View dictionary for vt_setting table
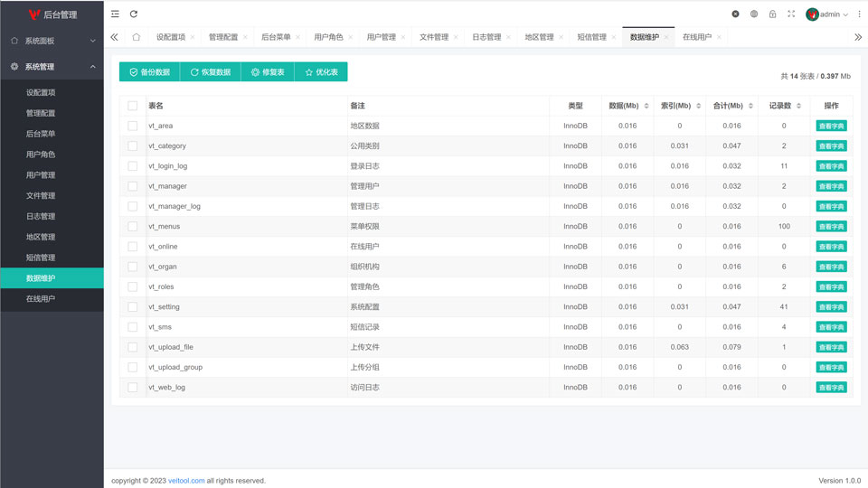Image resolution: width=868 pixels, height=488 pixels. 830,307
